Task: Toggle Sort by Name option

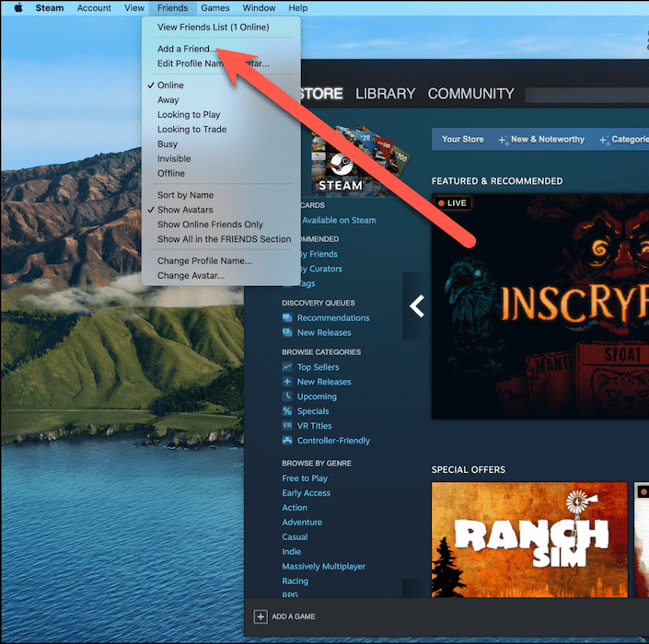Action: pos(185,195)
